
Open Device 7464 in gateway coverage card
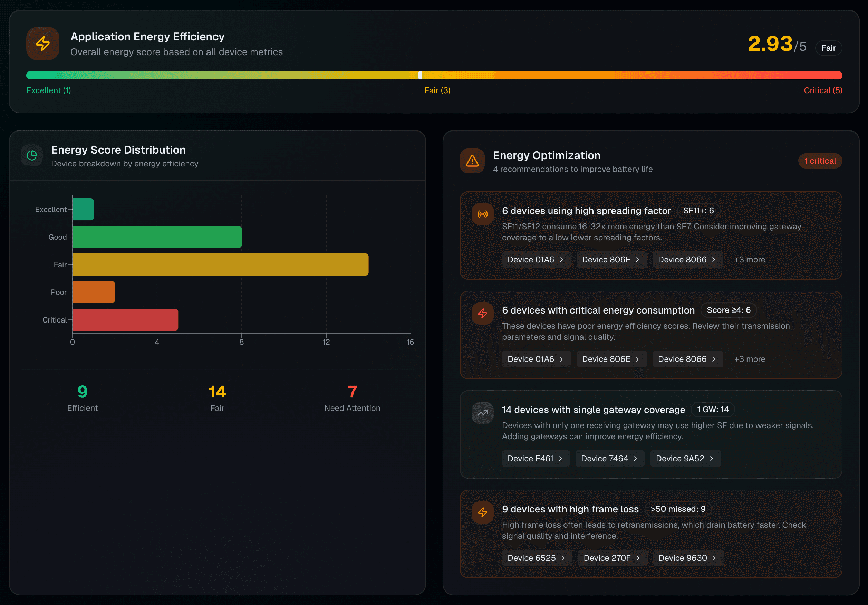tap(609, 459)
